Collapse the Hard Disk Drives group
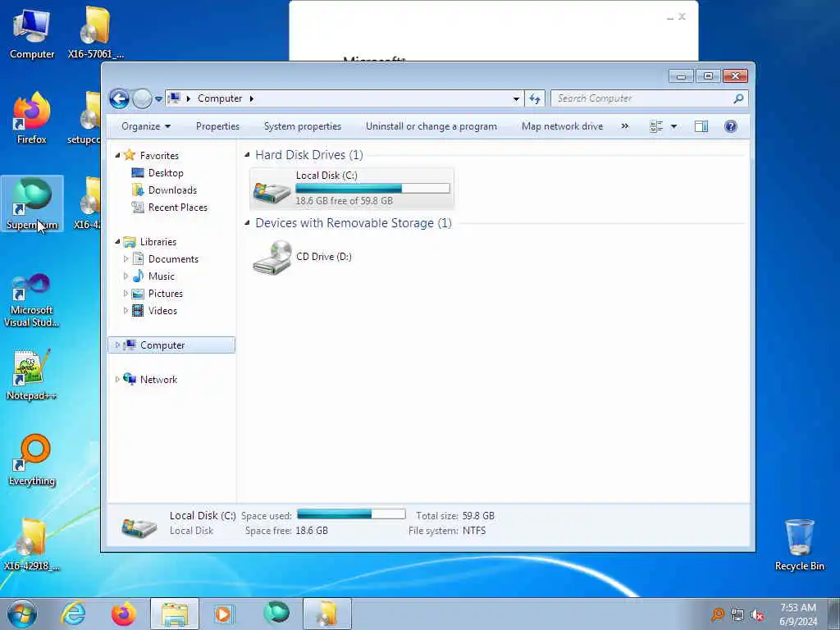Viewport: 840px width, 630px height. tap(247, 155)
